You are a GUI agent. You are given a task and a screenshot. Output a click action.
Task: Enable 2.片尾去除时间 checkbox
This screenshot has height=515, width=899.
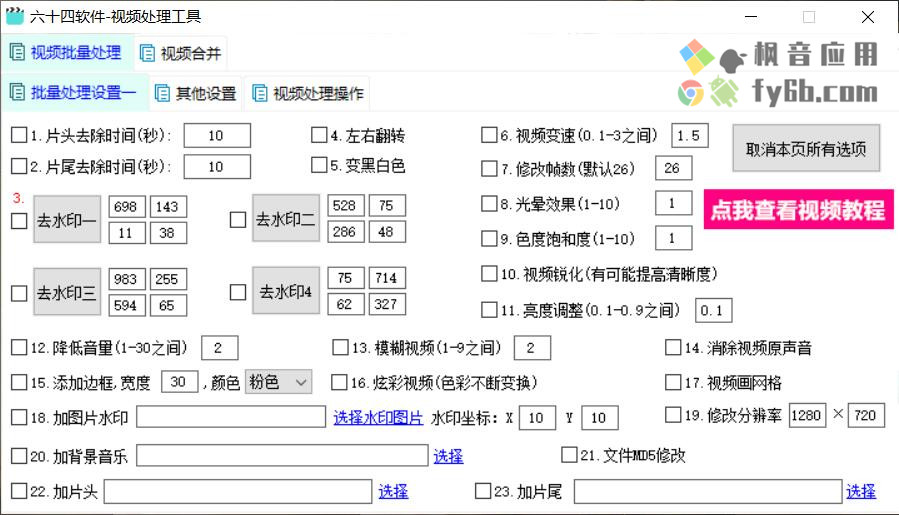coord(19,166)
